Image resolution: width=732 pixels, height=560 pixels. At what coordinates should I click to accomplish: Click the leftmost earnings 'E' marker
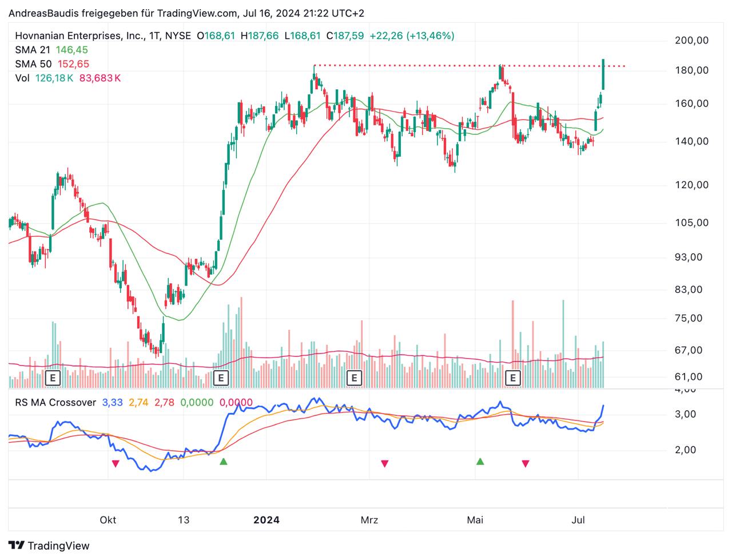[53, 378]
